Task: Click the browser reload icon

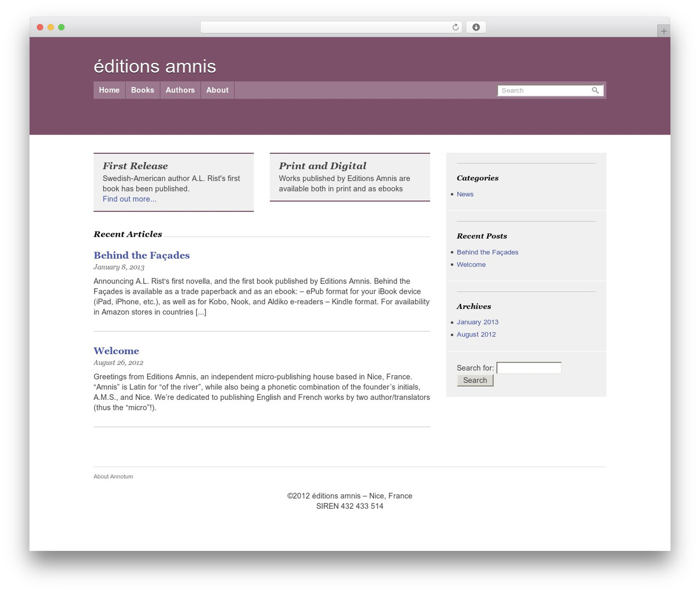Action: [456, 27]
